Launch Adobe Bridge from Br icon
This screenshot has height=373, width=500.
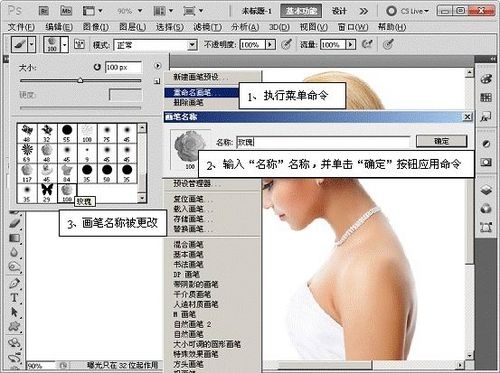[x=44, y=11]
